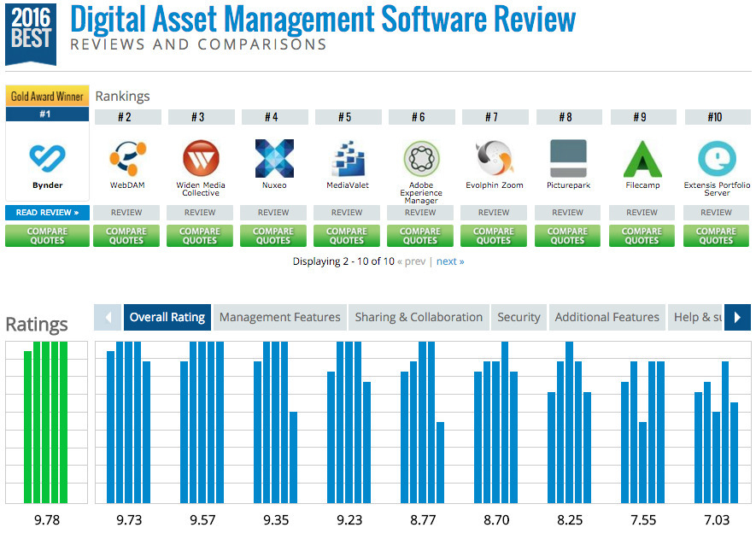Compare quotes for Evolphin Zoom

coord(494,236)
